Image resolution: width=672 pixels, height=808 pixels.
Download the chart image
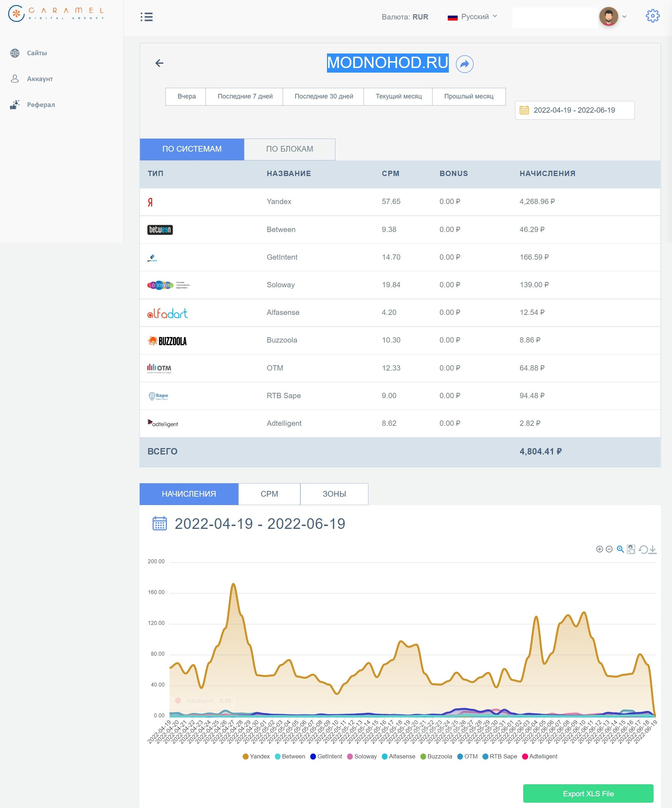653,549
